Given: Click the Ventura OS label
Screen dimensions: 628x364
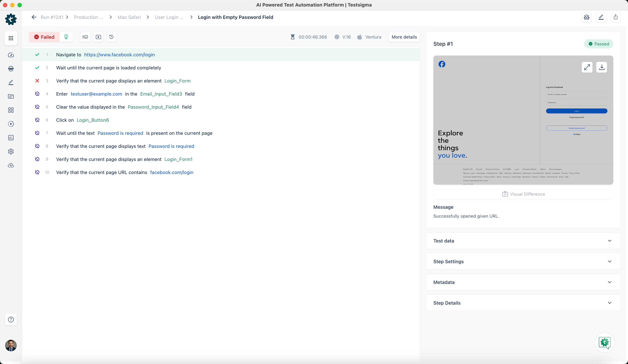Looking at the screenshot, I should click(373, 37).
